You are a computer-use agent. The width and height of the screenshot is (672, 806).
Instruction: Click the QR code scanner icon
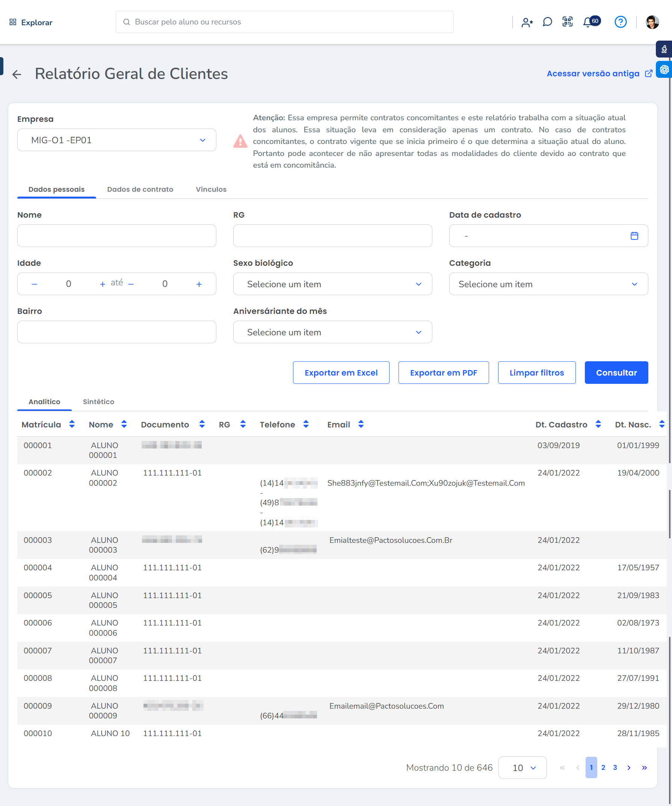pyautogui.click(x=567, y=22)
